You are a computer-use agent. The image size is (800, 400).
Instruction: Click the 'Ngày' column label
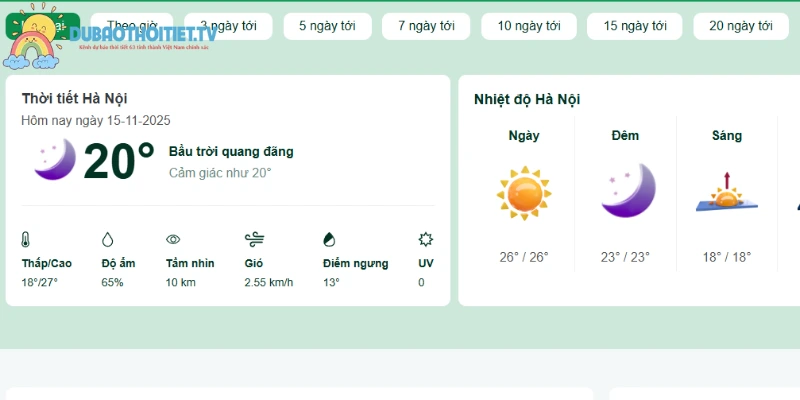click(x=524, y=136)
